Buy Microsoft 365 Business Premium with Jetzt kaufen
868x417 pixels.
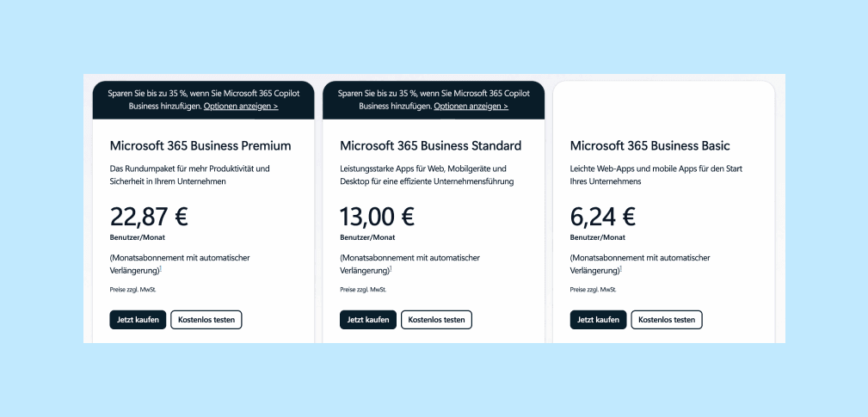[138, 320]
